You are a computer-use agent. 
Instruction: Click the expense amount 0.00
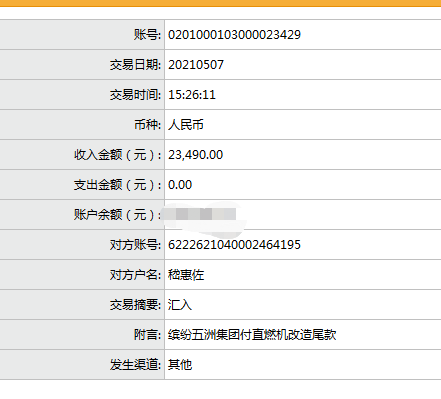tap(180, 185)
